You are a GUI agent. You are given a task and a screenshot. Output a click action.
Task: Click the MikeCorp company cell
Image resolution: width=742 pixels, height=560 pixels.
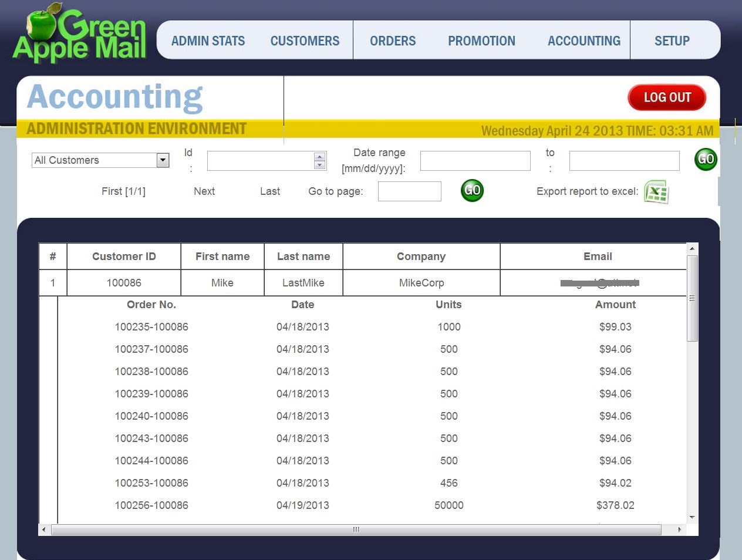pos(421,283)
